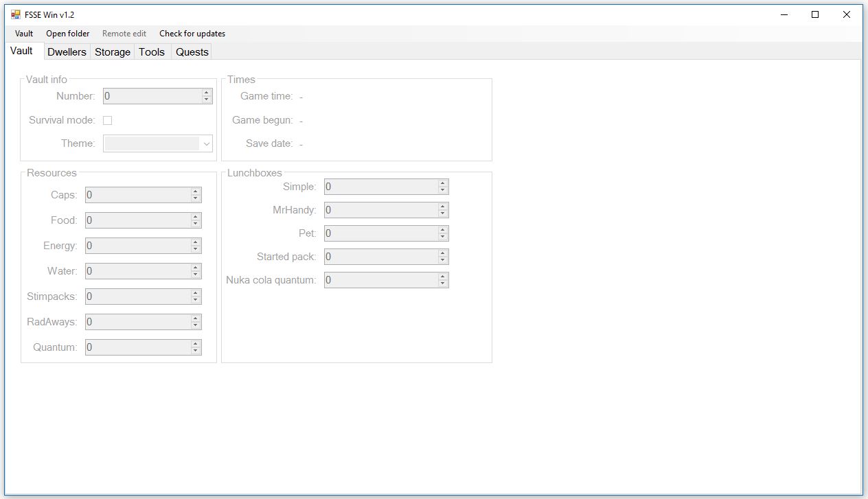This screenshot has height=499, width=868.
Task: Toggle the Survival mode checkbox
Action: (108, 120)
